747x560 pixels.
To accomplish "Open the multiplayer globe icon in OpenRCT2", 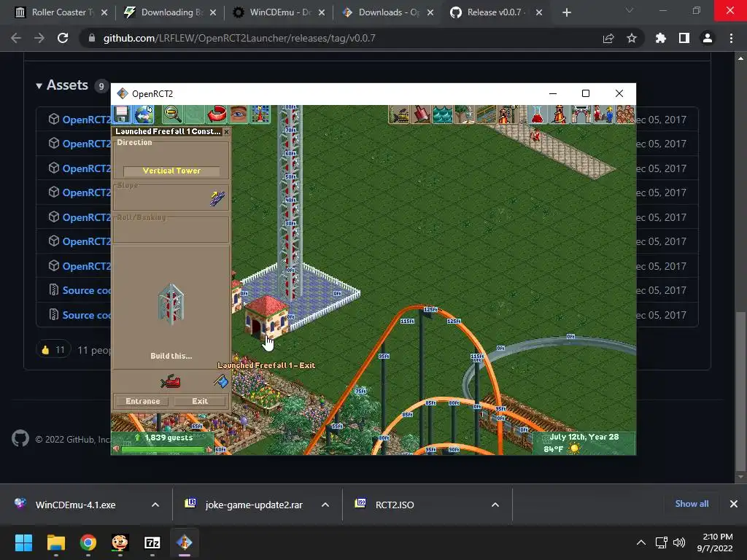I will coord(144,114).
